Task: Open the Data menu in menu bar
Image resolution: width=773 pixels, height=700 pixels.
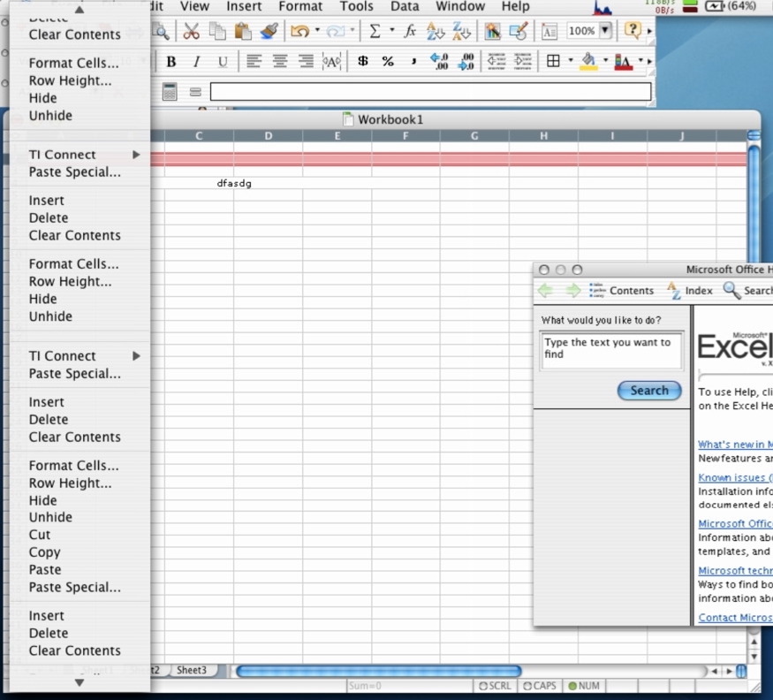Action: point(405,6)
